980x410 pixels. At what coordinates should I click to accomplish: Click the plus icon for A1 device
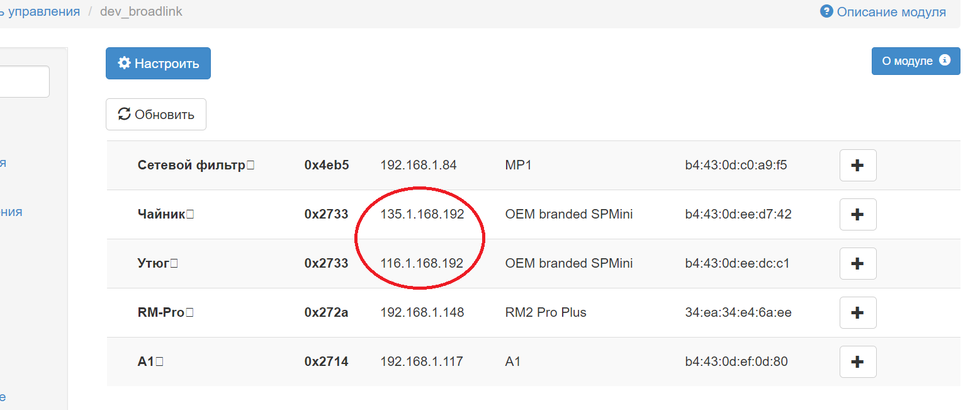click(x=858, y=362)
